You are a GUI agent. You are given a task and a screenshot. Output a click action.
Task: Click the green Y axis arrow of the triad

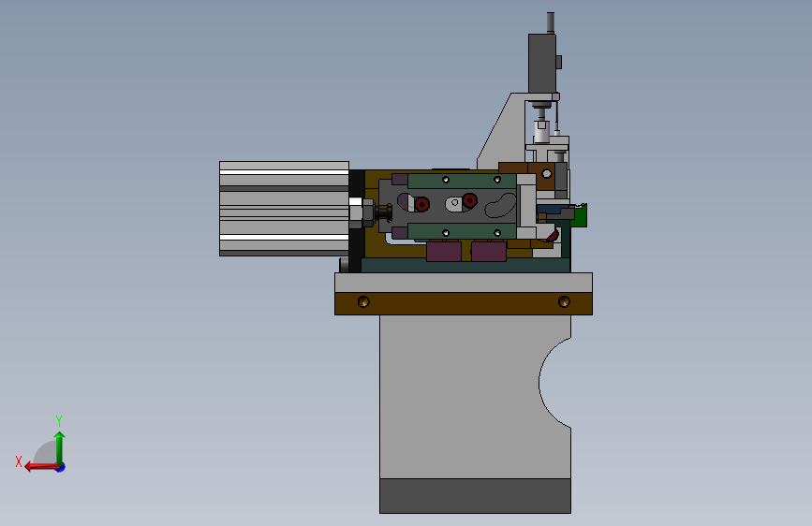60,447
